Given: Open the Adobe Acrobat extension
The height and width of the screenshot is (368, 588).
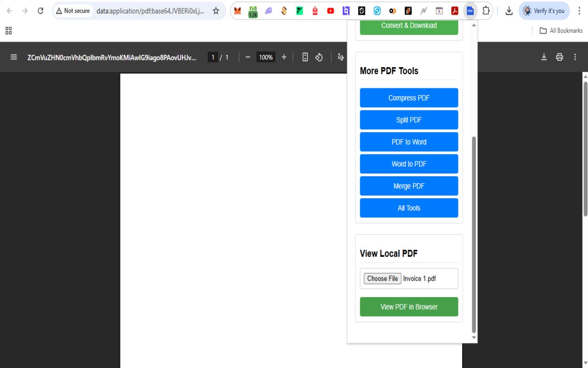Looking at the screenshot, I should click(x=454, y=11).
